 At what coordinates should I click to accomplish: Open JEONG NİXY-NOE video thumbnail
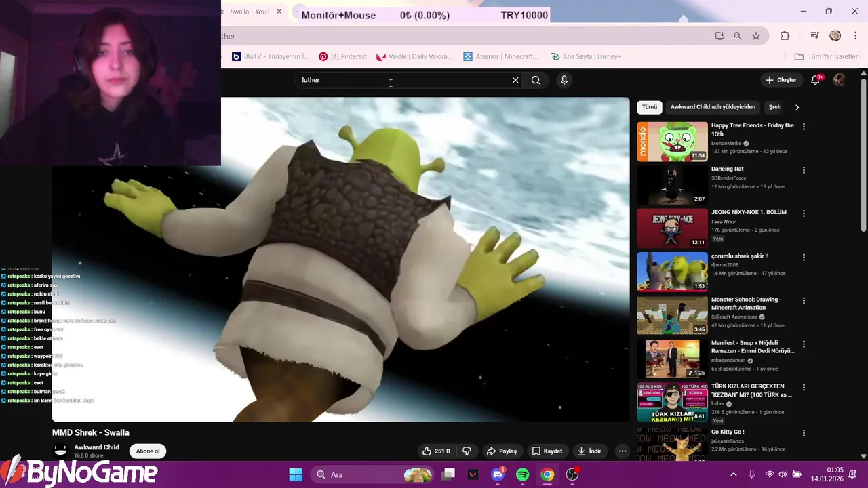672,228
